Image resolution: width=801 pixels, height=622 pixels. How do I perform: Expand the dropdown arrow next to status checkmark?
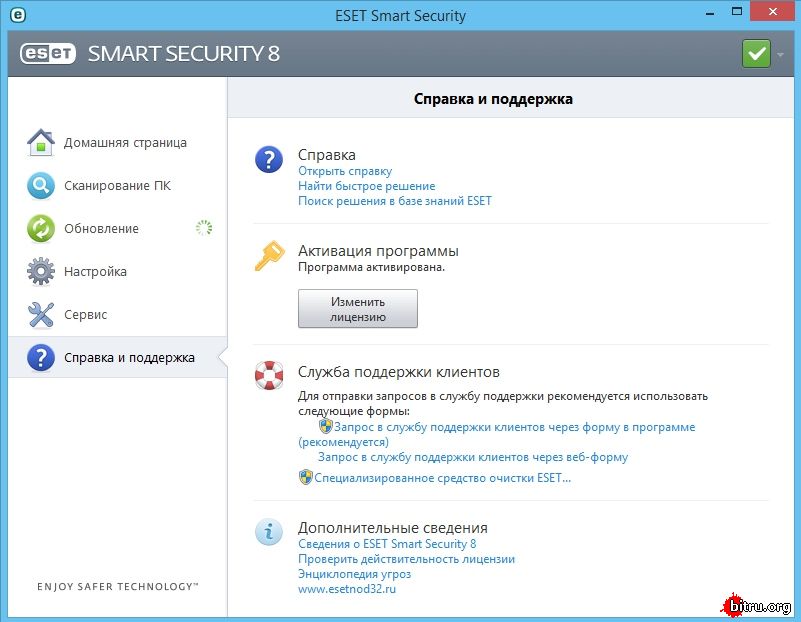click(x=780, y=54)
